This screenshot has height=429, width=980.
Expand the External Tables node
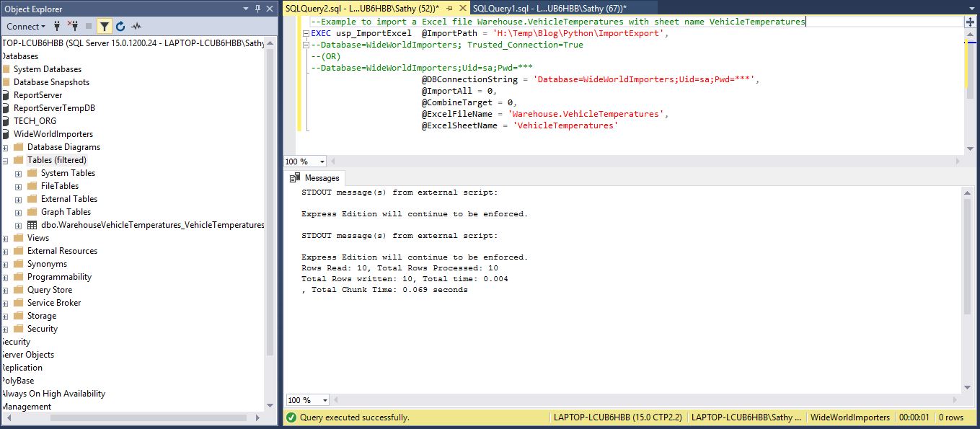click(19, 199)
